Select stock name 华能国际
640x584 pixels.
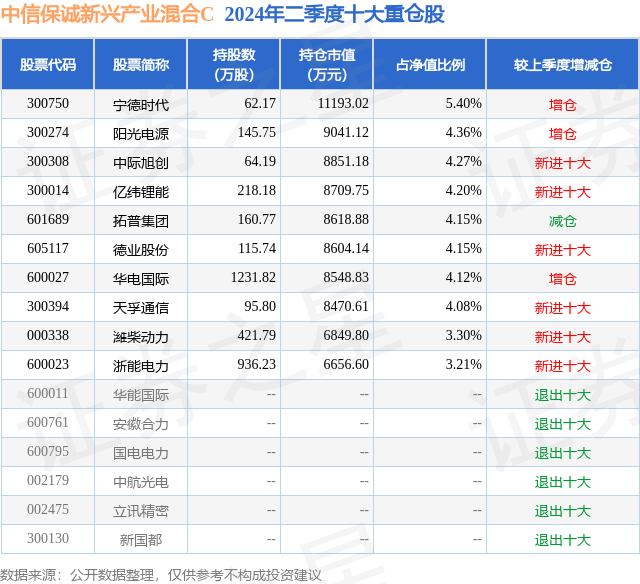[x=141, y=395]
